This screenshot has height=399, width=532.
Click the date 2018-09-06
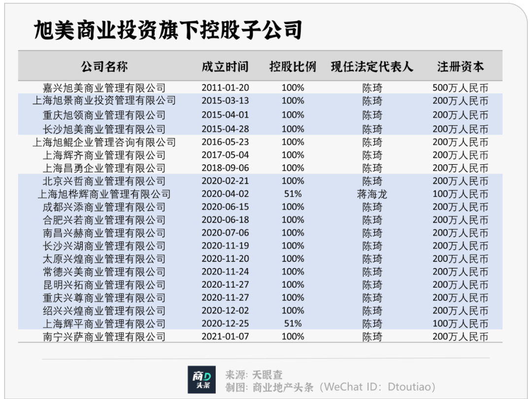pos(225,167)
